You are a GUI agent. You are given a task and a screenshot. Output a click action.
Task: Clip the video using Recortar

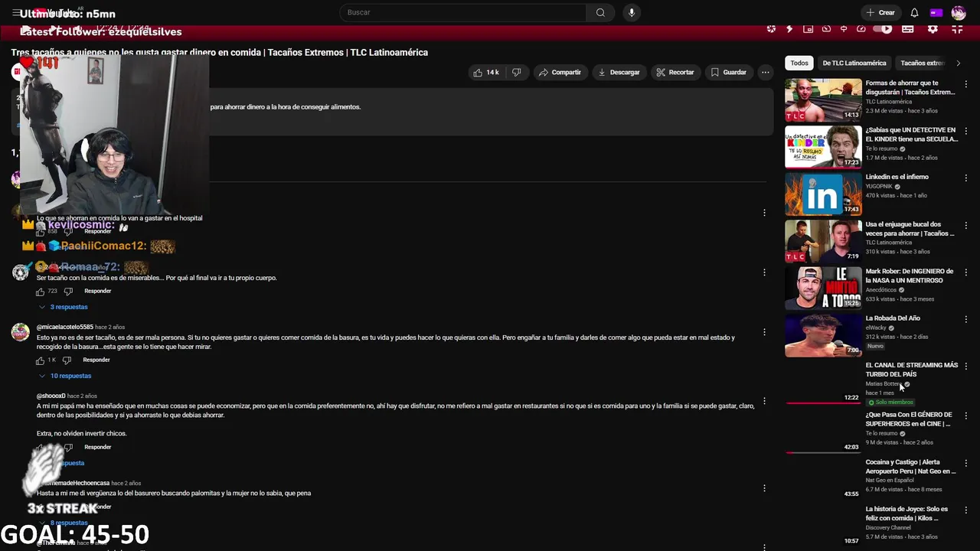pos(675,72)
